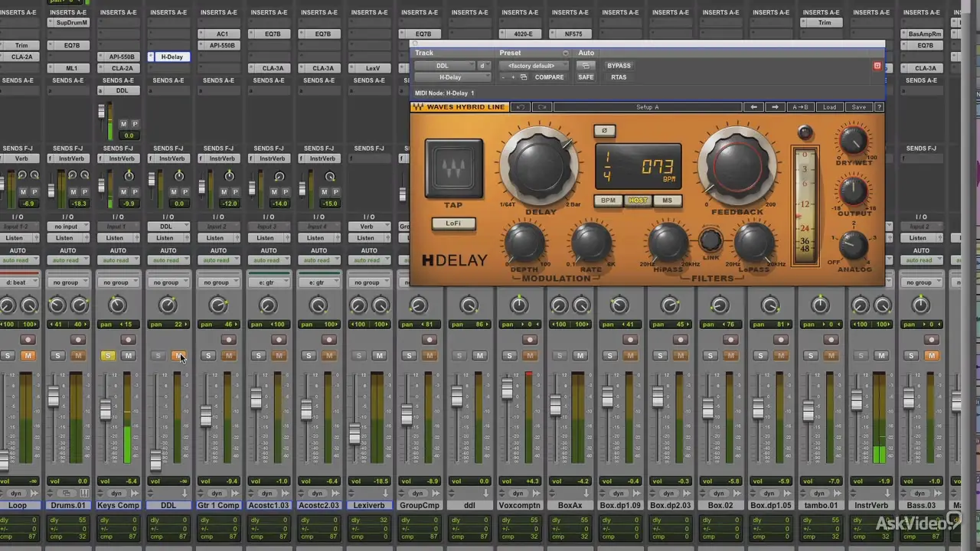Click the BYPASS button in plugin header

(x=619, y=66)
